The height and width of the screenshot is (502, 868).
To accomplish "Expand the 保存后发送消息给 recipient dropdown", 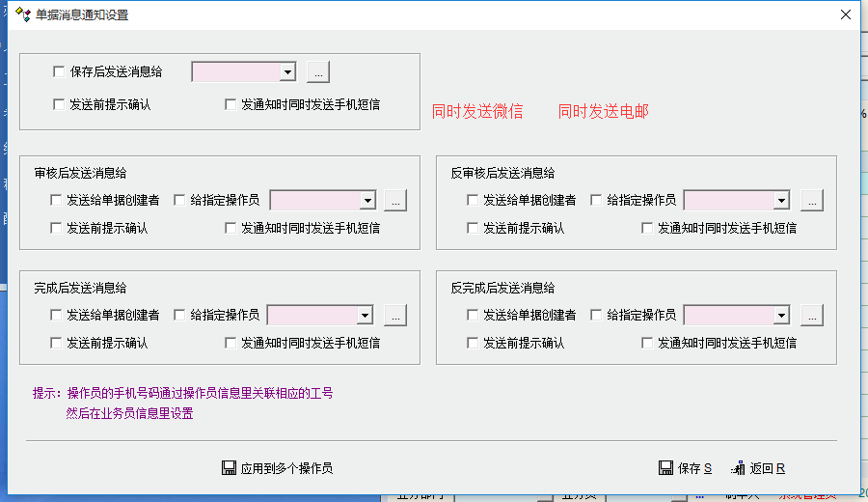I will click(x=286, y=71).
